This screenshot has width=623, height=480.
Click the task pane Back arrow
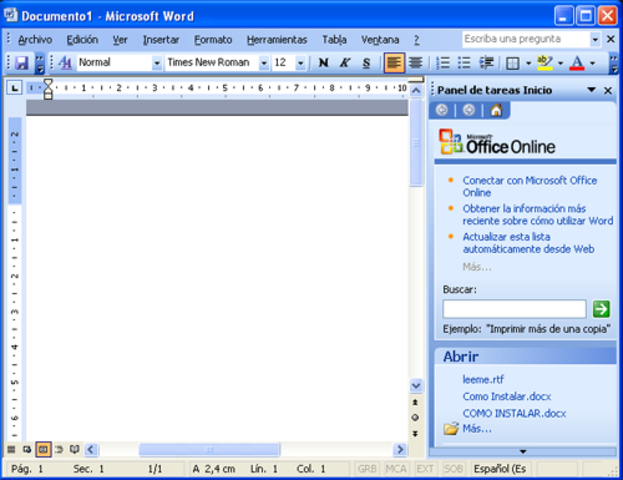pos(441,110)
